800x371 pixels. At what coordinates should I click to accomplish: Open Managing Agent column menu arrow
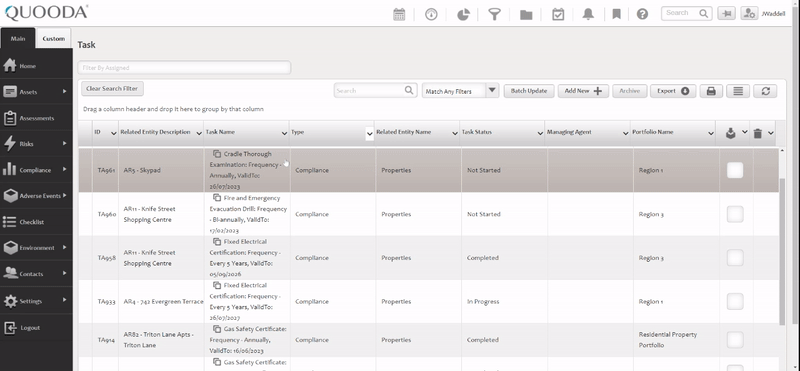pos(626,133)
